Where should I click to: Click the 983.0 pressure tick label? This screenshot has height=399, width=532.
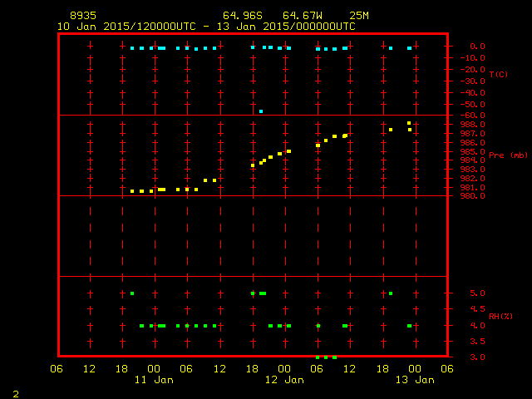point(473,170)
